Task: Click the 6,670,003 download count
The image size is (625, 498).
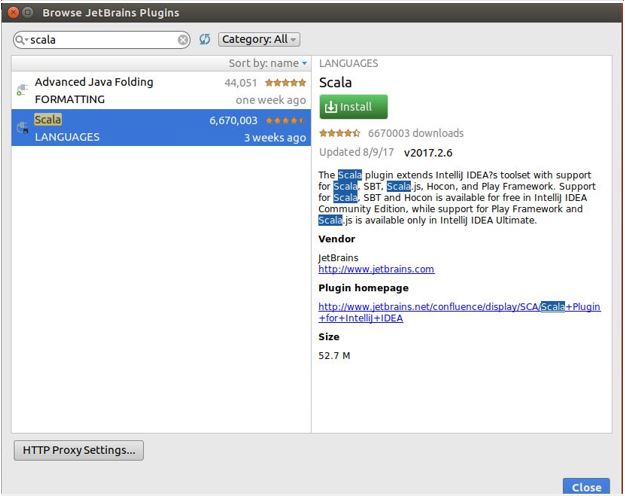Action: coord(234,120)
